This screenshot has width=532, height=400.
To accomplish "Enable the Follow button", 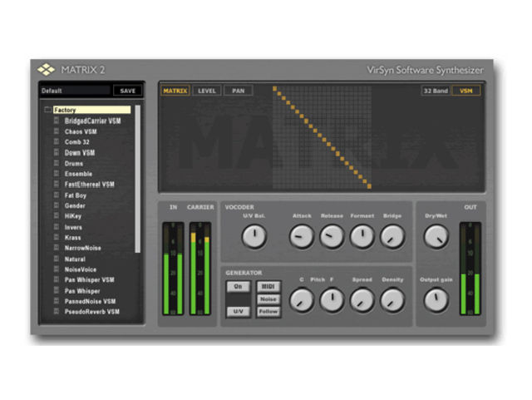I will (268, 311).
